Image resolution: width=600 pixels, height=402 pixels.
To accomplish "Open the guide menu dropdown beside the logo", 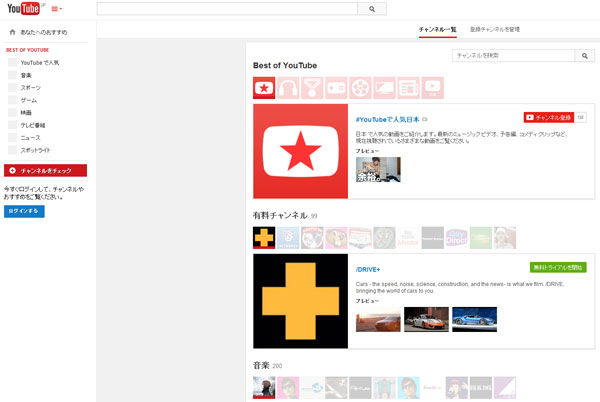I will point(57,9).
